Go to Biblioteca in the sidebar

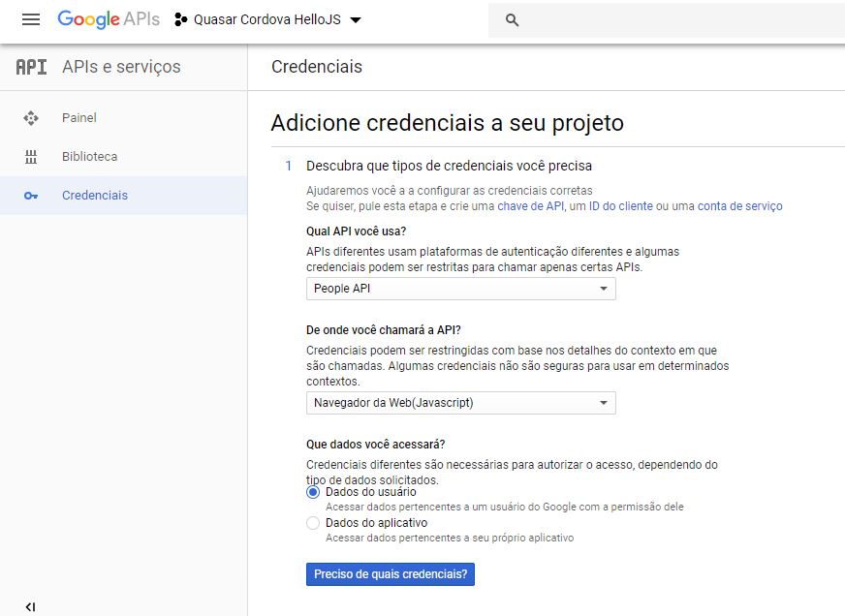point(89,157)
